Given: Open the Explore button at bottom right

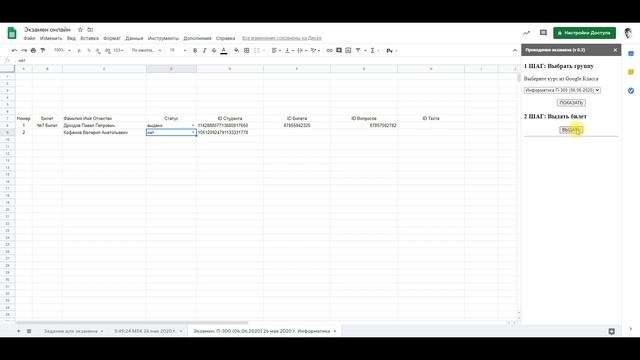Looking at the screenshot, I should (611, 331).
